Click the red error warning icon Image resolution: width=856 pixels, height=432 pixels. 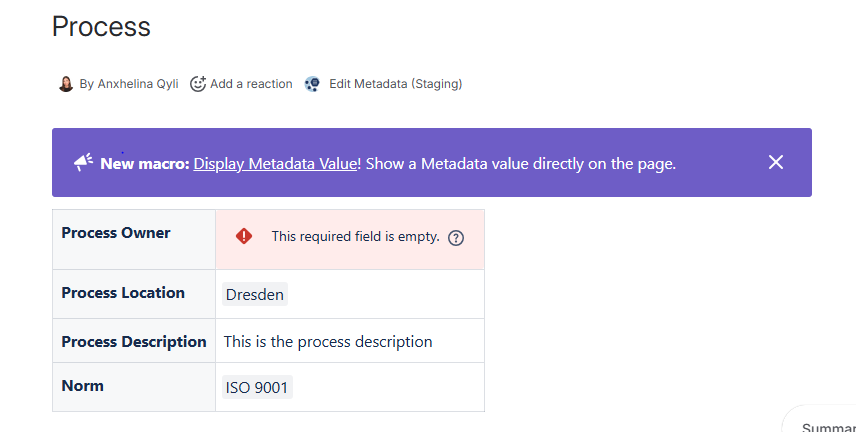[x=244, y=237]
